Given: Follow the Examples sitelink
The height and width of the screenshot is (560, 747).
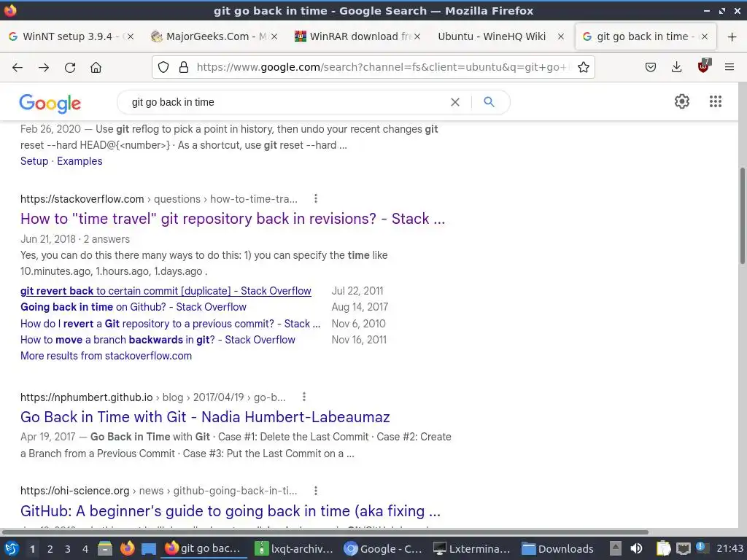Looking at the screenshot, I should pyautogui.click(x=80, y=161).
